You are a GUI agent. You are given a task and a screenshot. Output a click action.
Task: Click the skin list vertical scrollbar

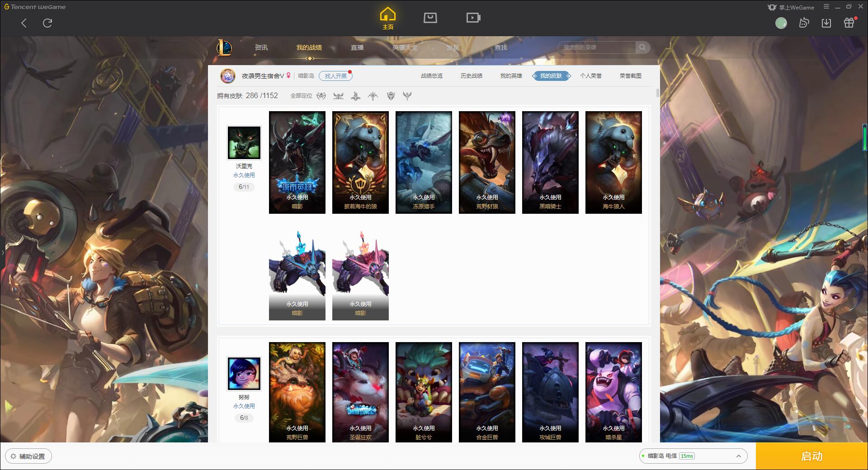click(x=657, y=93)
